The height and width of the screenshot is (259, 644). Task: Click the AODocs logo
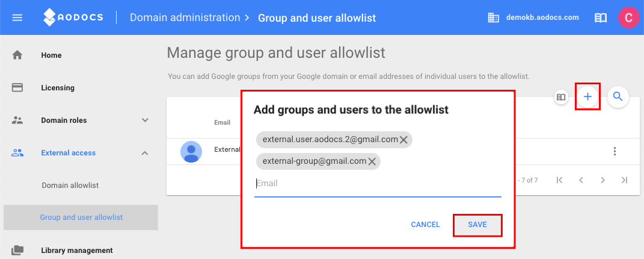[73, 17]
